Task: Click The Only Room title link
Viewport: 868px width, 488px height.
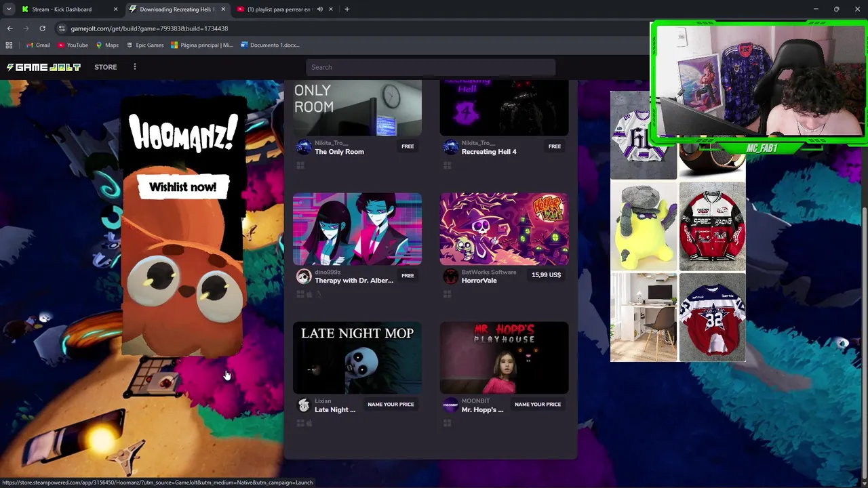Action: tap(339, 152)
